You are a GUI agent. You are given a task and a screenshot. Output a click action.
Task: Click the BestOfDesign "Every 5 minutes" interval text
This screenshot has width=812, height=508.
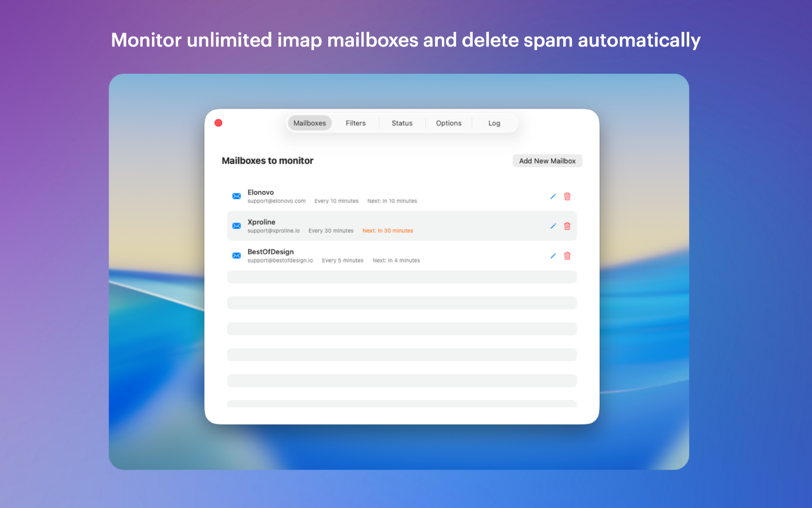pyautogui.click(x=343, y=261)
